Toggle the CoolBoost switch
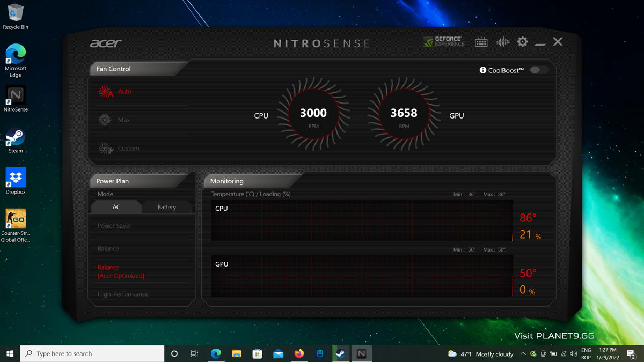This screenshot has height=362, width=644. click(x=538, y=70)
